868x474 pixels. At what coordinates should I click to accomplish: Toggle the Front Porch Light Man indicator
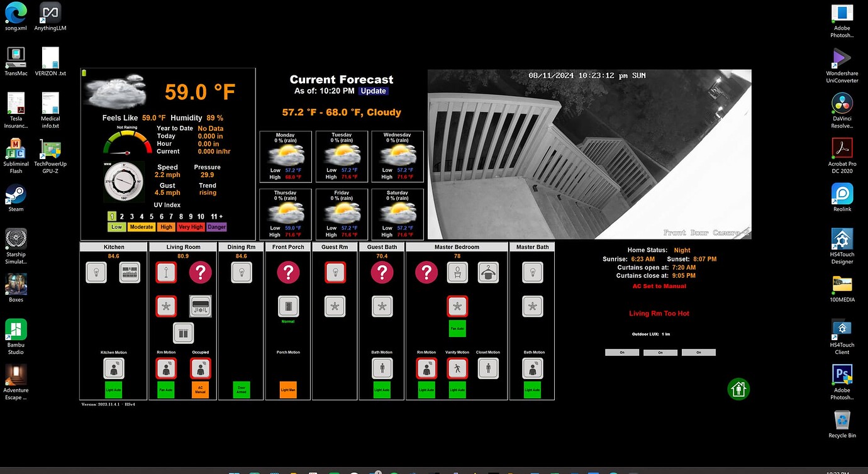tap(288, 390)
